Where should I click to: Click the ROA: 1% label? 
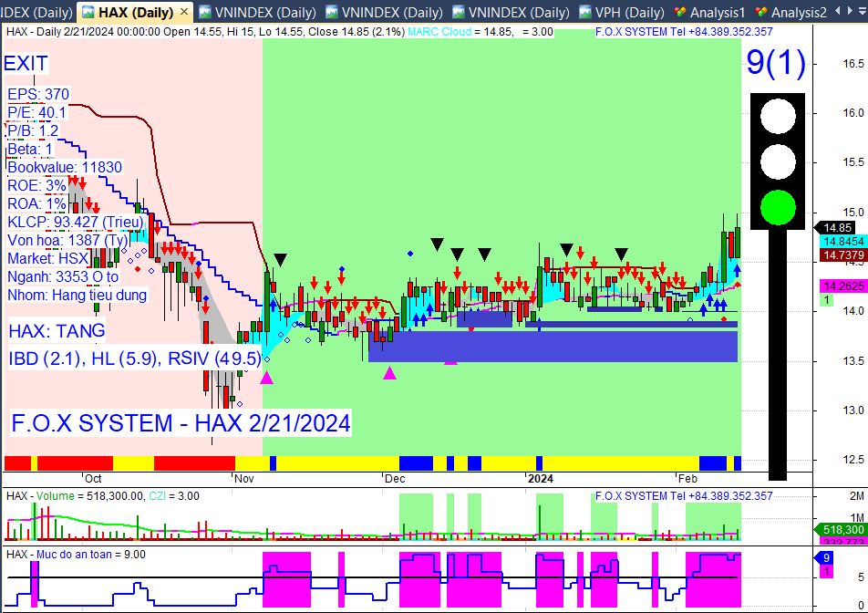(x=36, y=203)
